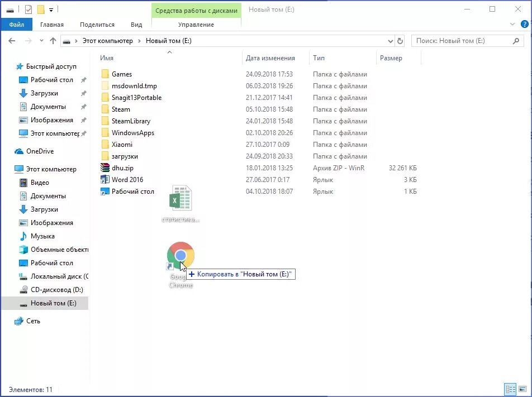Open Изображения under Этот компьютер
Image resolution: width=532 pixels, height=397 pixels.
pyautogui.click(x=51, y=223)
